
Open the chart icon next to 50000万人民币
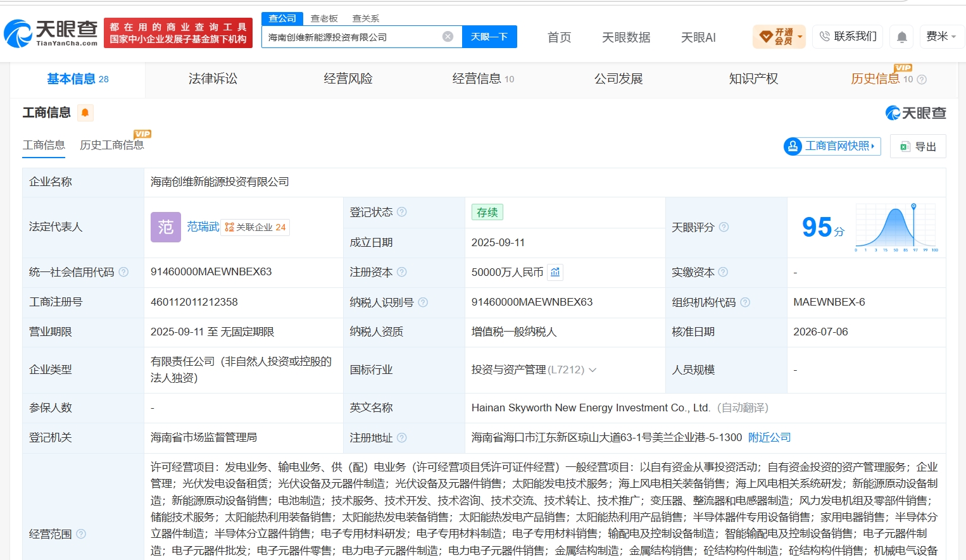(555, 272)
